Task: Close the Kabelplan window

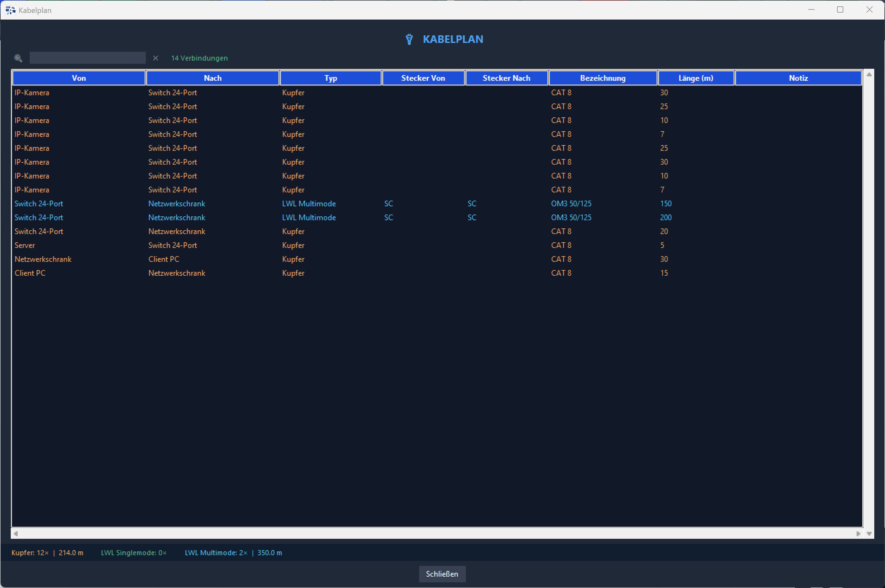Action: pos(869,10)
